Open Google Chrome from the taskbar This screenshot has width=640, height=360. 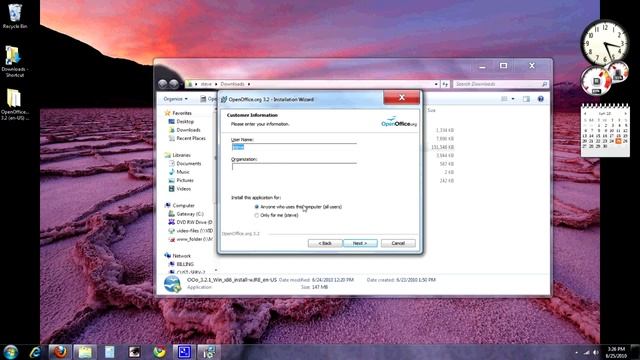(159, 352)
